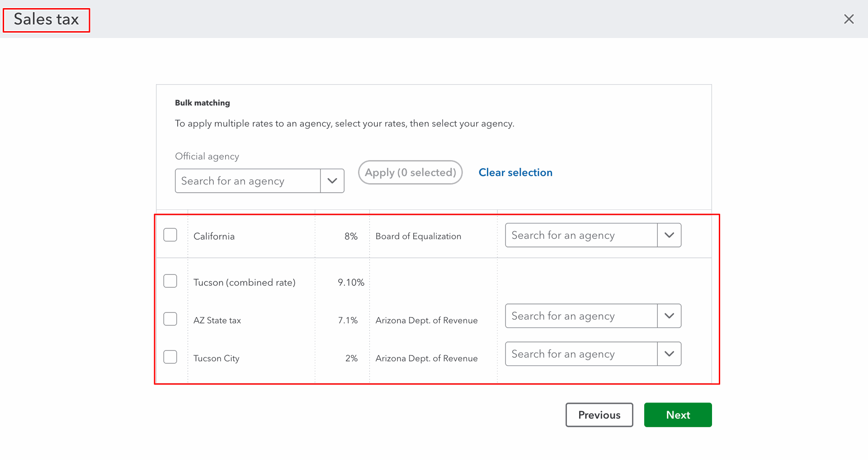The height and width of the screenshot is (460, 868).
Task: Open Tucson City agency dropdown arrow
Action: coord(669,354)
